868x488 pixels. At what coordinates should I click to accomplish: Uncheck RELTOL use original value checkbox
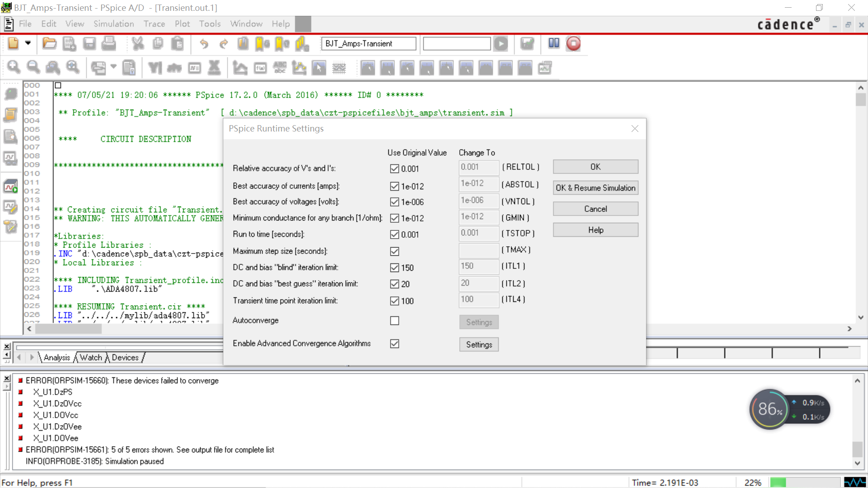395,169
